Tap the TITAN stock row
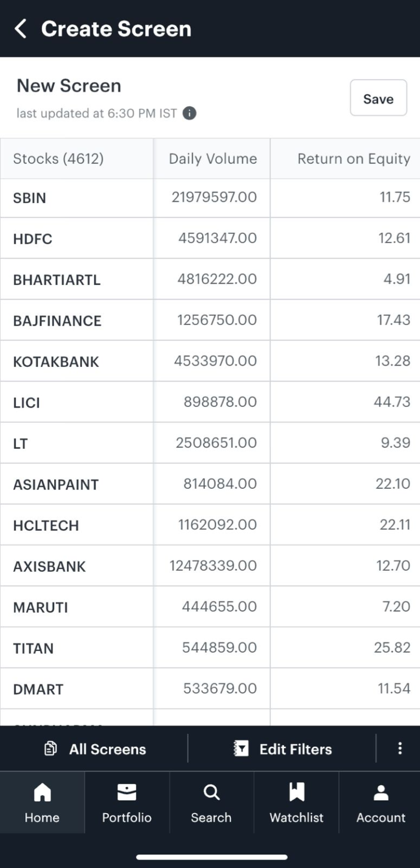The height and width of the screenshot is (868, 420). 33,648
